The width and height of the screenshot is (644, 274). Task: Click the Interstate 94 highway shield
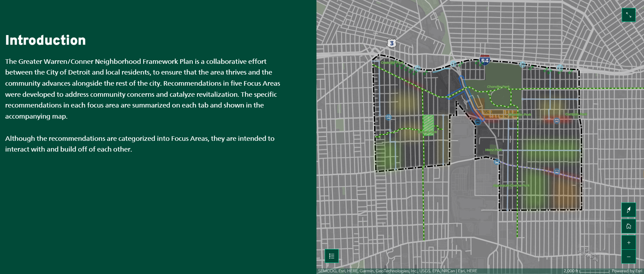[x=485, y=60]
